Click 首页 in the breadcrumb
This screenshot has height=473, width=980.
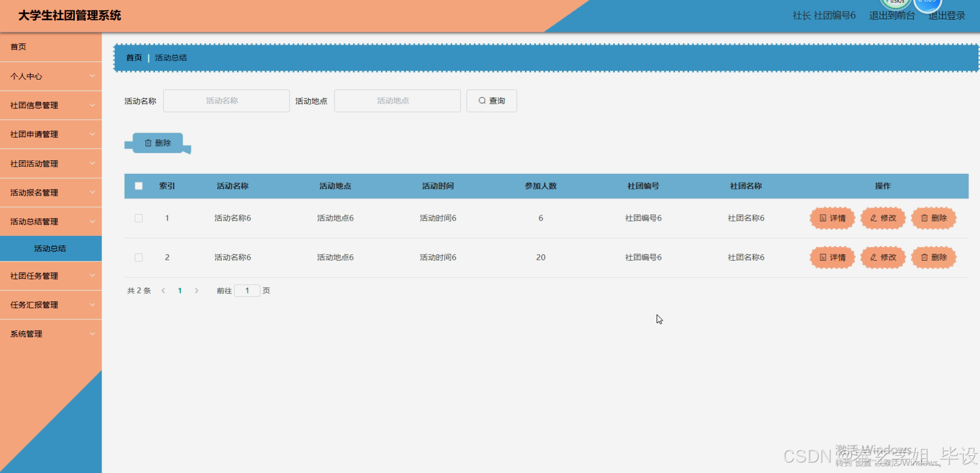(134, 58)
